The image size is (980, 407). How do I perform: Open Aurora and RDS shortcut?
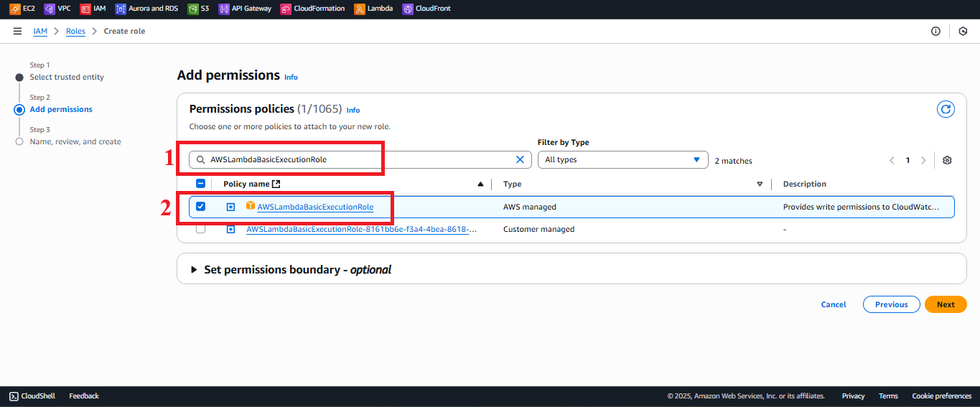click(146, 9)
